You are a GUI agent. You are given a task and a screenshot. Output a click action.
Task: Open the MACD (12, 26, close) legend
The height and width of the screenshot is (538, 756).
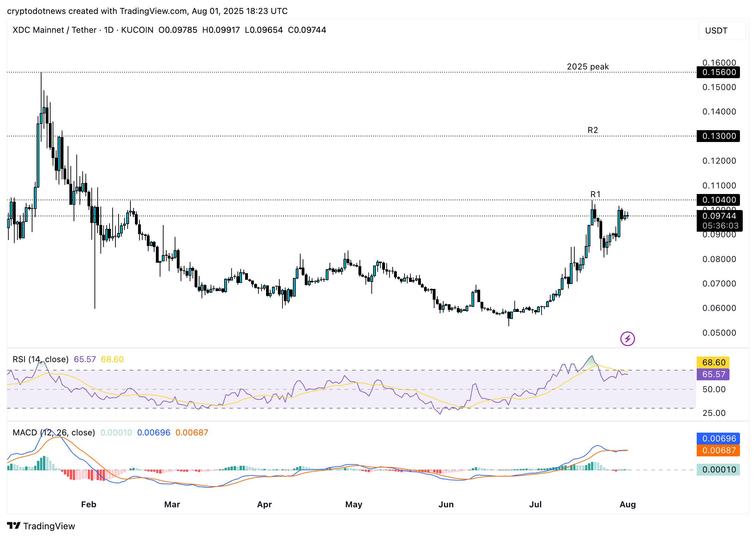pos(54,433)
